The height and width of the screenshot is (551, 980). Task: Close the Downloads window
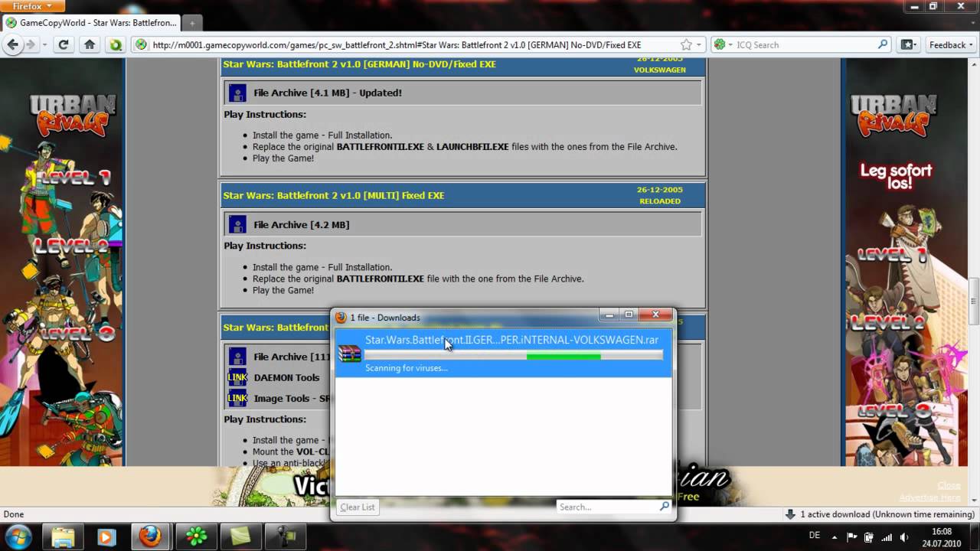[x=655, y=315]
